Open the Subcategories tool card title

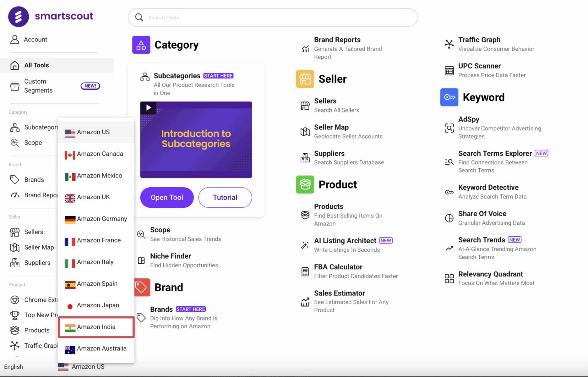pyautogui.click(x=177, y=76)
